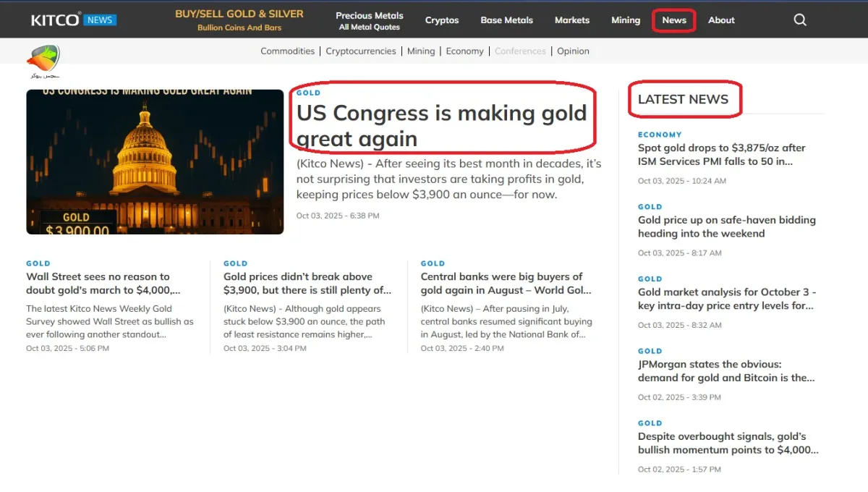Image resolution: width=868 pixels, height=492 pixels.
Task: Click Buy/Sell Gold & Silver banner
Action: pos(239,20)
